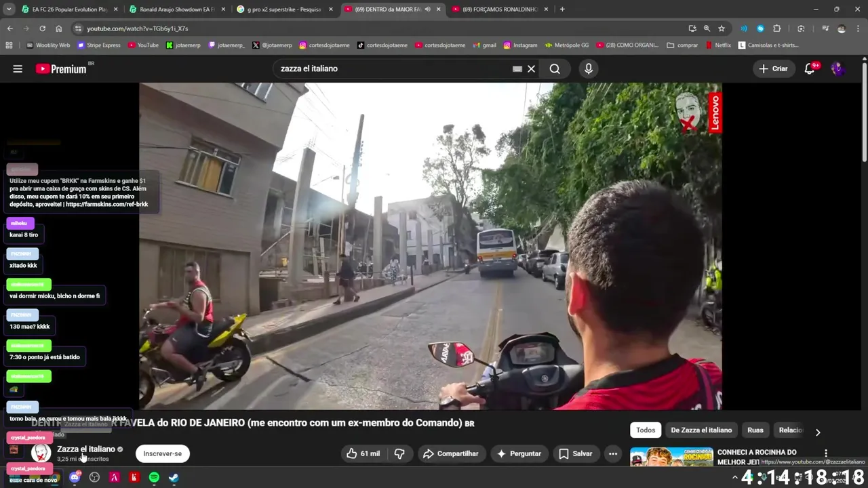868x488 pixels.
Task: Select De Zazza el italiano chip
Action: pos(701,430)
